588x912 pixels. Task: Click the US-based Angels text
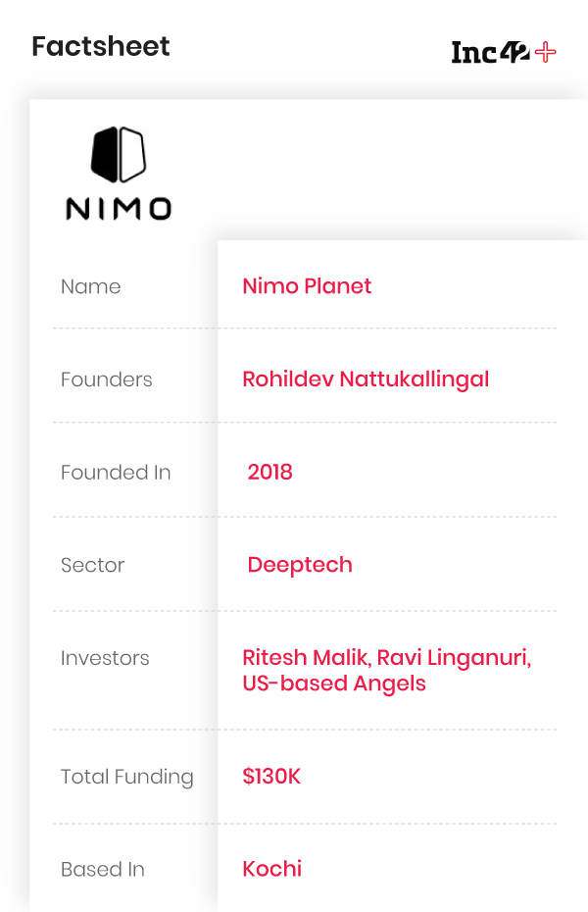coord(334,684)
